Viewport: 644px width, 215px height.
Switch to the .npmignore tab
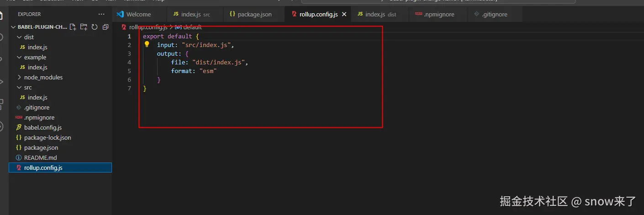point(438,14)
